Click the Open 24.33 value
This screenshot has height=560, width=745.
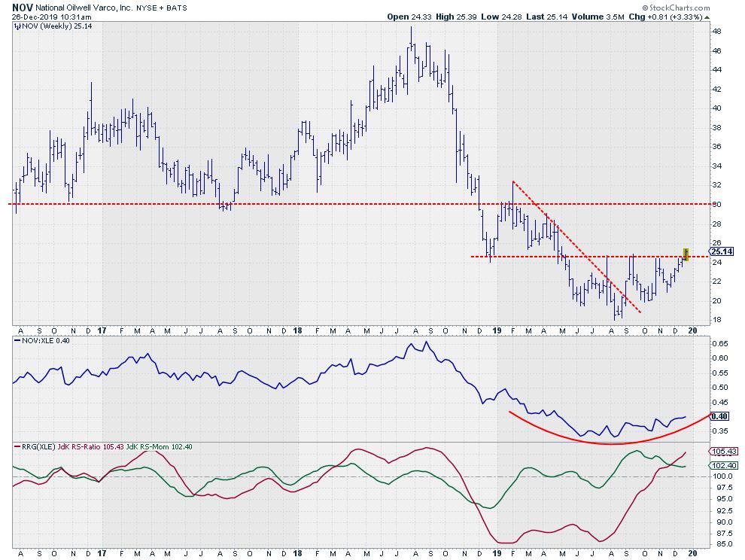[x=409, y=17]
